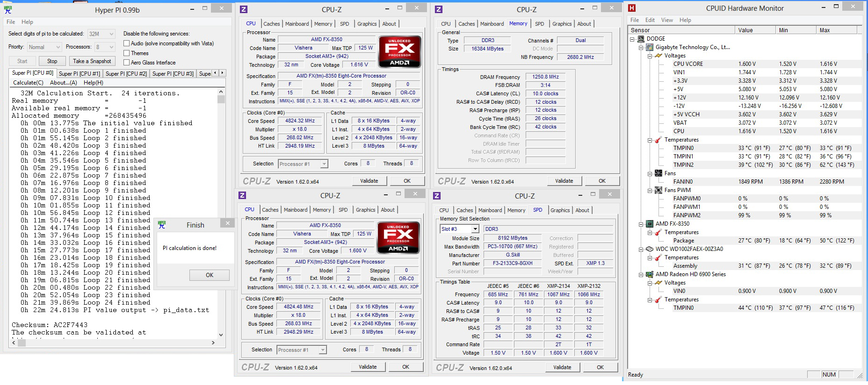Click the Max column header in Hardware Monitor
The image size is (868, 385).
[x=836, y=30]
